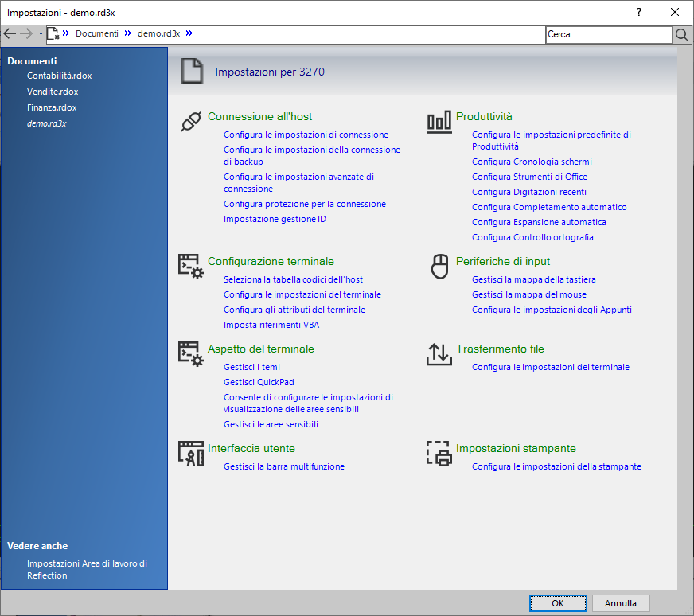The height and width of the screenshot is (616, 694).
Task: Open Gestisci la mappa della tastiera
Action: click(533, 279)
